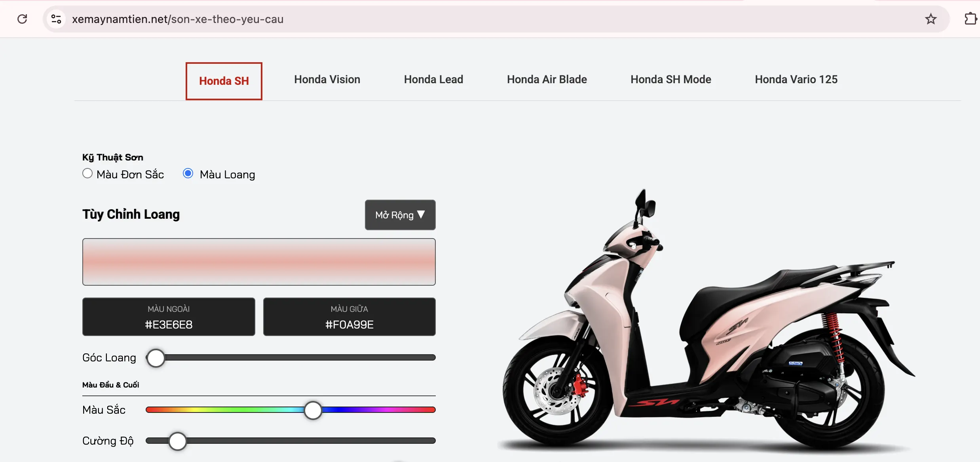Open the Màu Ngoài #E3E6E8 color picker
980x462 pixels.
[x=169, y=317]
